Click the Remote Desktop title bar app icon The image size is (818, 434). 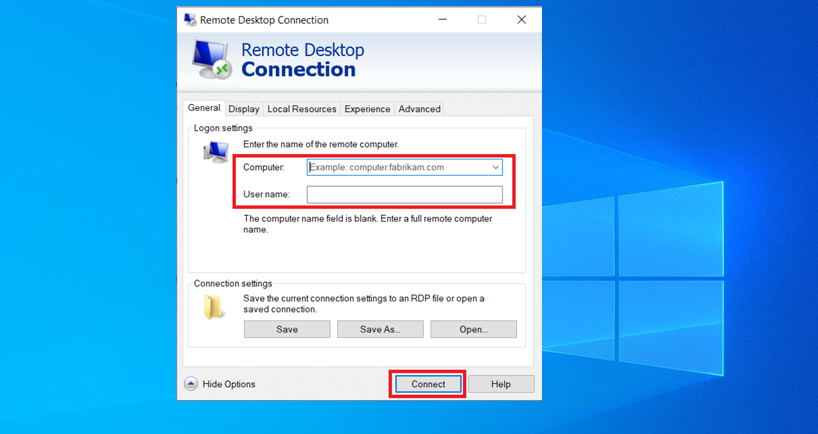click(x=190, y=20)
